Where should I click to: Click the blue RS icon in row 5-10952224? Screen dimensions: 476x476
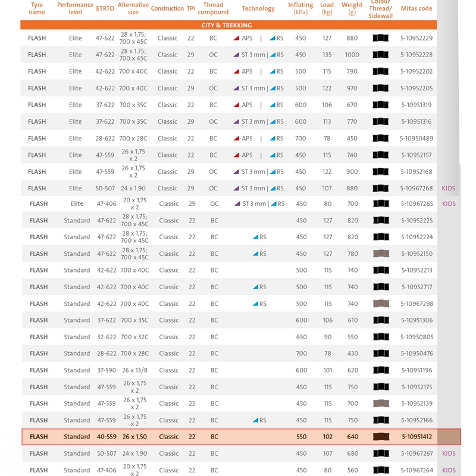tap(256, 237)
